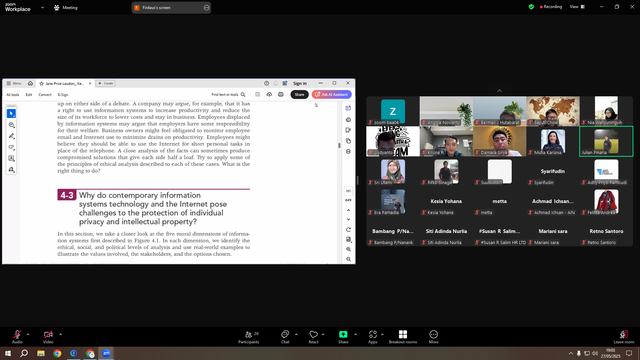Expand the audio options arrow
640x360 pixels.
click(28, 334)
